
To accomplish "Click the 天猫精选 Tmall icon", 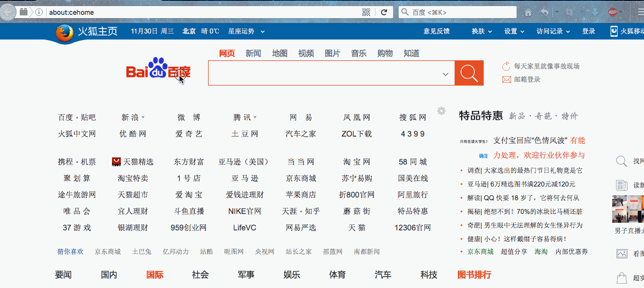I will (116, 162).
